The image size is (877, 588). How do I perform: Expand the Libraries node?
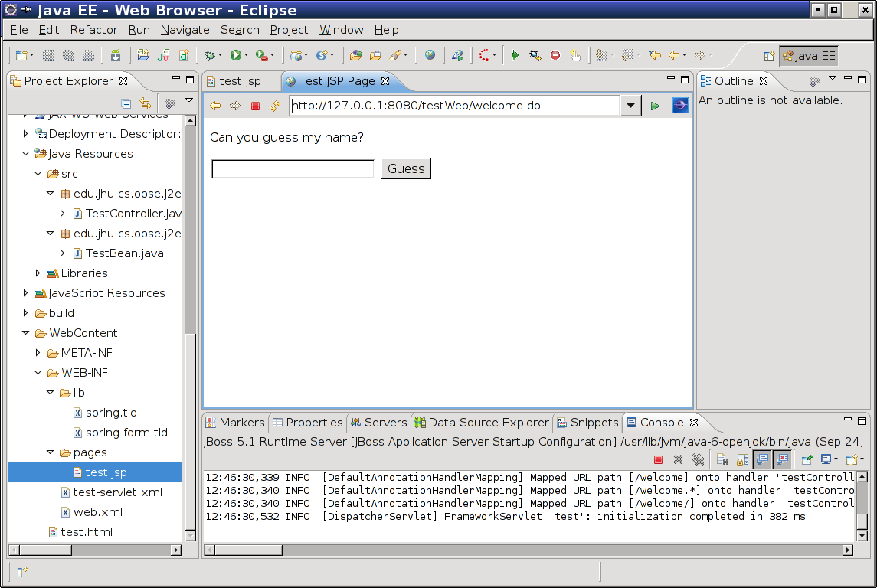tap(38, 273)
